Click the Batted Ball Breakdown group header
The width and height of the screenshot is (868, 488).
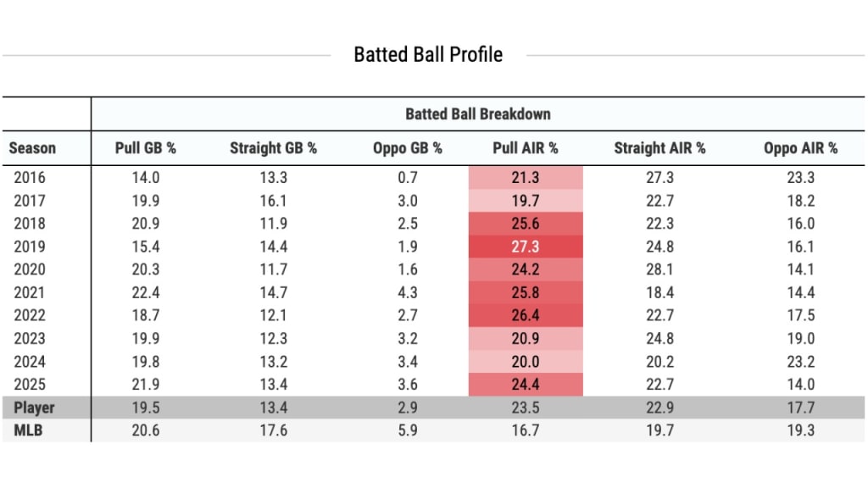coord(478,114)
